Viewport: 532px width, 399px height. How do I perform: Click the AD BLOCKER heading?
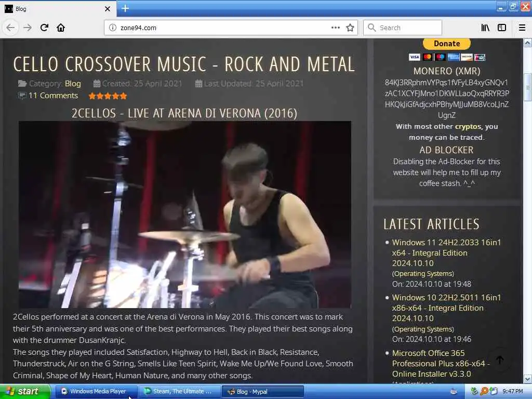pos(446,150)
